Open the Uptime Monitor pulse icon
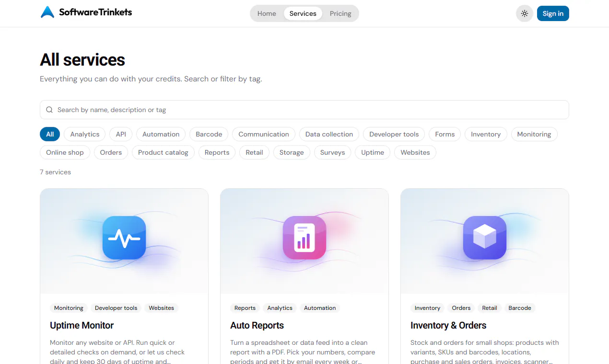The height and width of the screenshot is (364, 609). [x=124, y=238]
